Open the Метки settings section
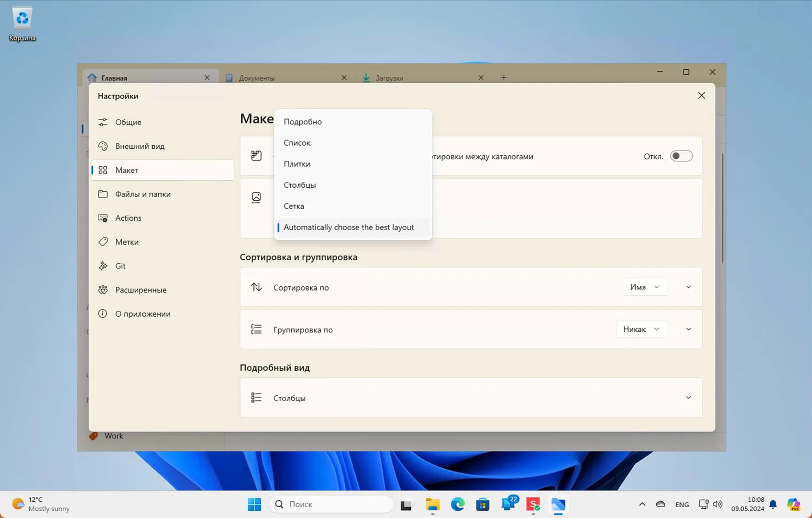This screenshot has width=812, height=518. (162, 241)
